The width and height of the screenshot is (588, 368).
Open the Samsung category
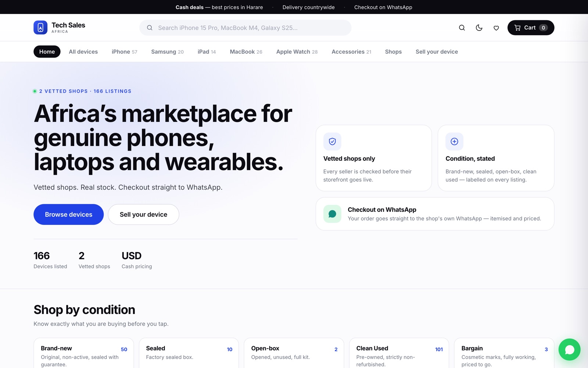tap(167, 52)
